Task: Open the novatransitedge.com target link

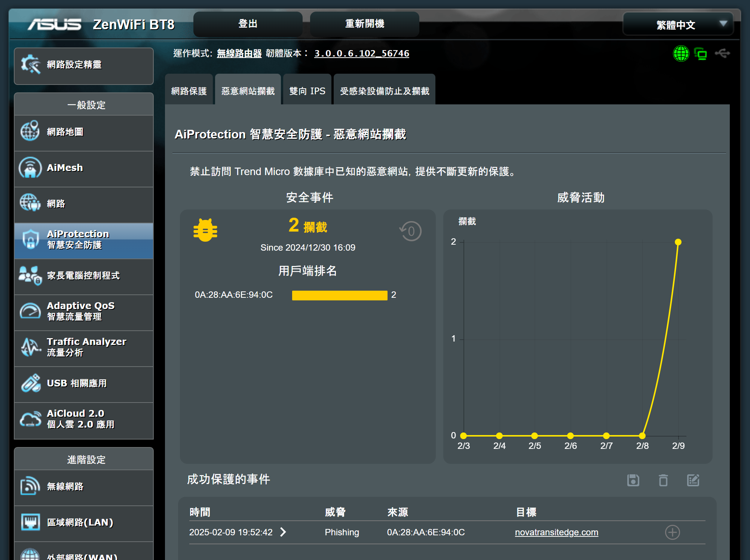Action: 556,532
